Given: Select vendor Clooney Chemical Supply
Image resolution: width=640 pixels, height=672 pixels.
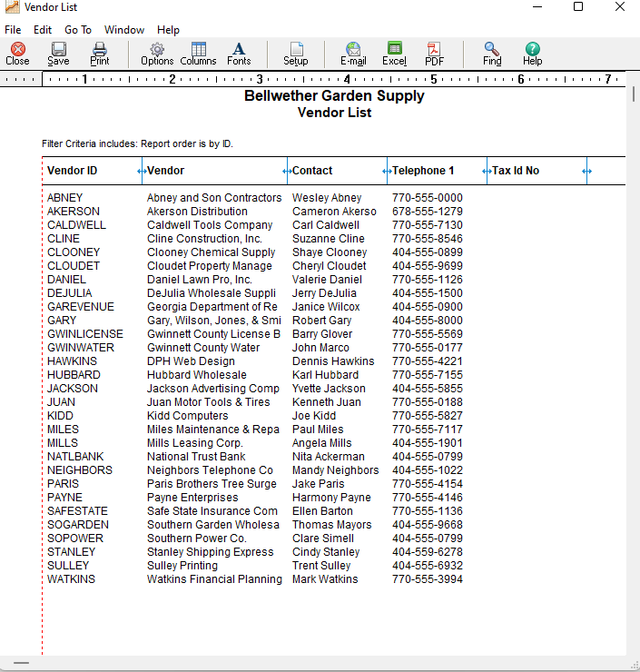Looking at the screenshot, I should tap(211, 252).
